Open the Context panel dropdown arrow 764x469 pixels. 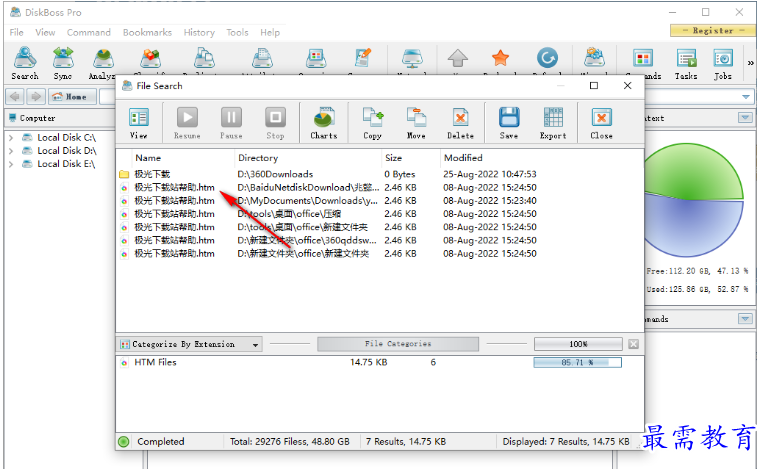[x=745, y=118]
